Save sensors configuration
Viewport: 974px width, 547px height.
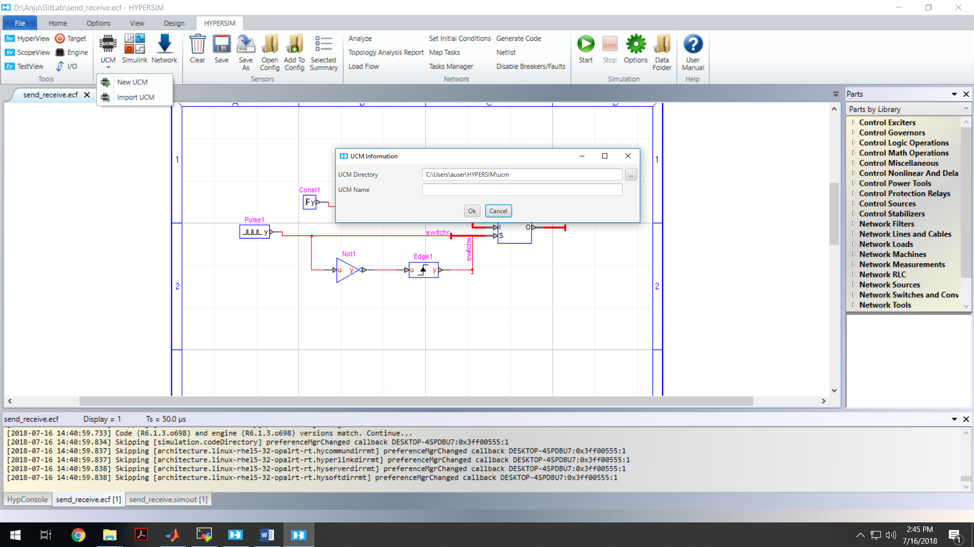[x=222, y=50]
